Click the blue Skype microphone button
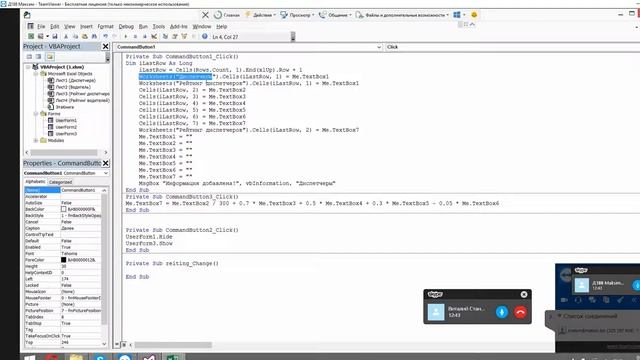Screen dimensions: 640x360 tap(502, 312)
